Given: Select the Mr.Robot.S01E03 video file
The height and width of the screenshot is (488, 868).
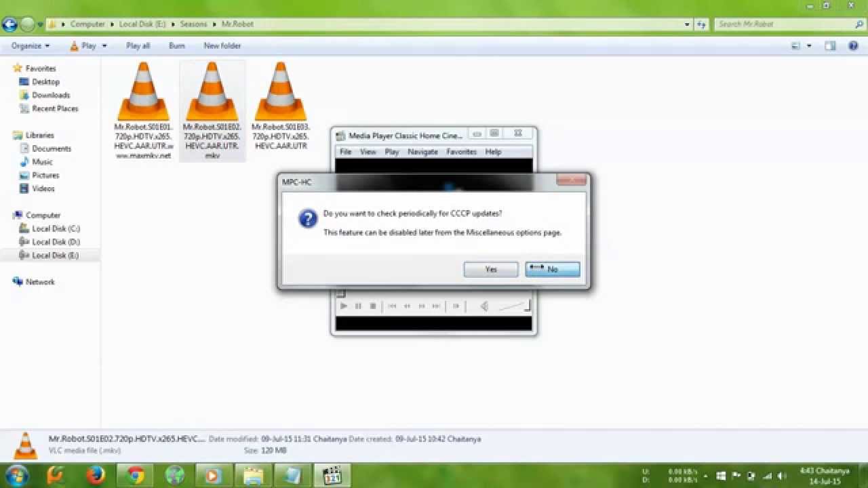Looking at the screenshot, I should point(281,106).
